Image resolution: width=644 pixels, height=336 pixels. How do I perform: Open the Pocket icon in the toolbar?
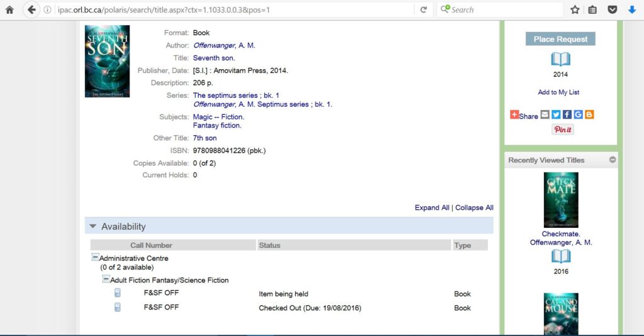coord(612,9)
